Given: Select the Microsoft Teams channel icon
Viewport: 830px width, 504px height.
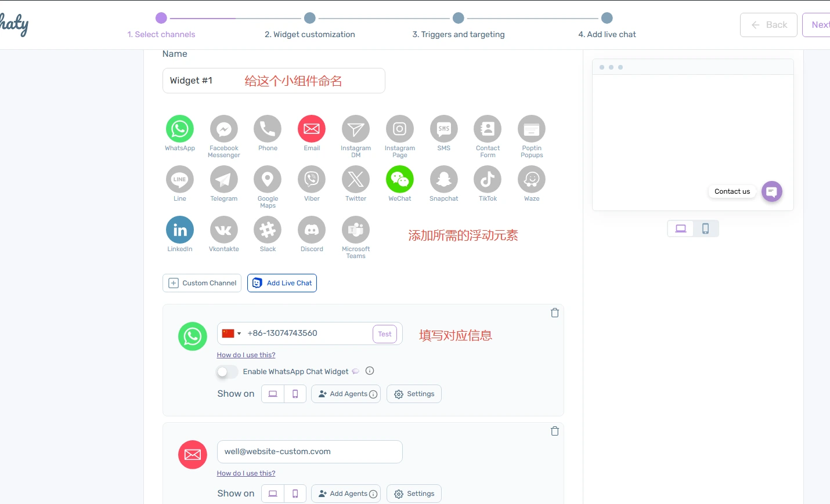Looking at the screenshot, I should (355, 230).
